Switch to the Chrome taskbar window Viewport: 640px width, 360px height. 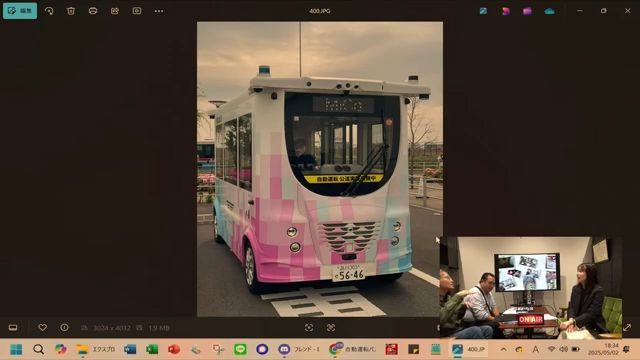tap(352, 349)
